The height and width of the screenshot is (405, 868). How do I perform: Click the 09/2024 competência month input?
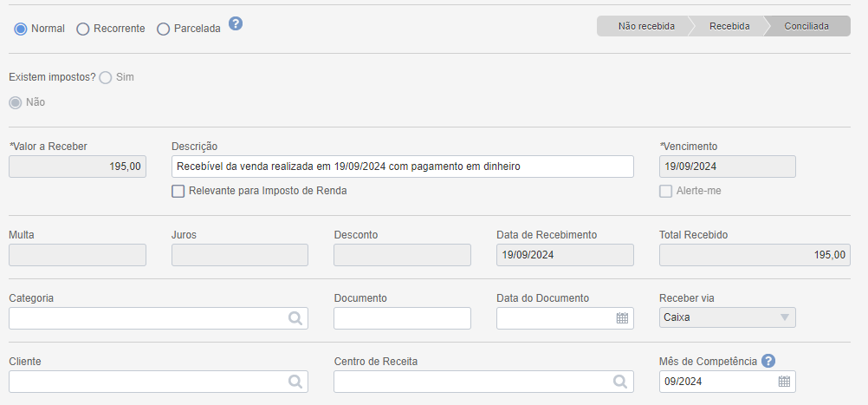[728, 382]
